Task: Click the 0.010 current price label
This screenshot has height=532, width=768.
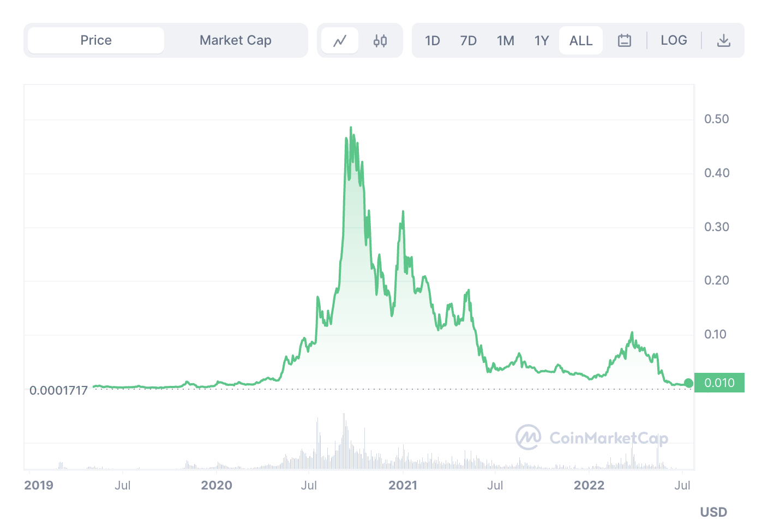Action: [719, 383]
